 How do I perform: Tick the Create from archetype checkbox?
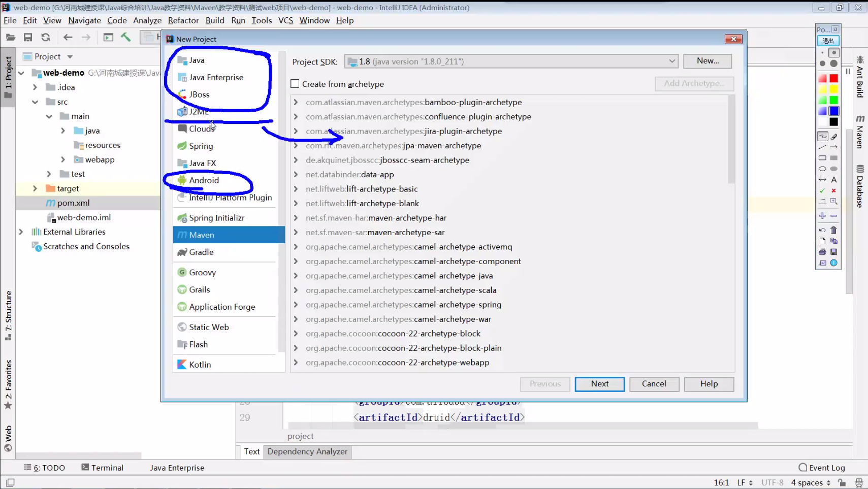295,84
